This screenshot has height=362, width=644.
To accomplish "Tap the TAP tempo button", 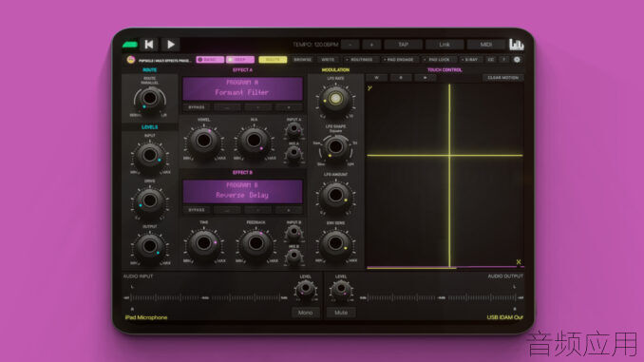I will click(x=403, y=45).
